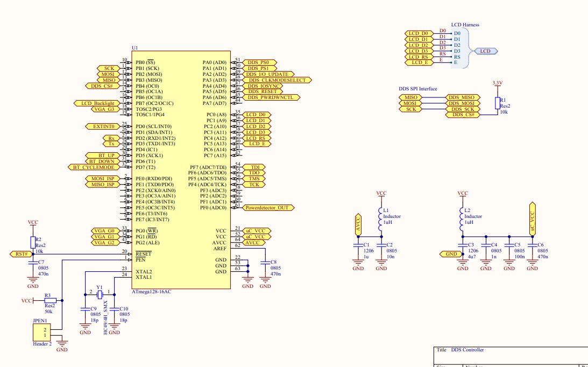Select the Powerdetector_OUT port

(268, 208)
